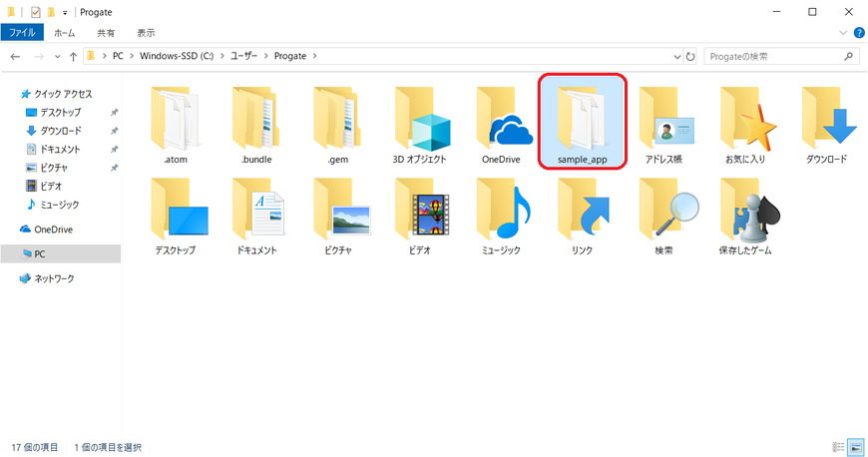This screenshot has height=457, width=868.
Task: Open recent locations dropdown
Action: pyautogui.click(x=57, y=57)
